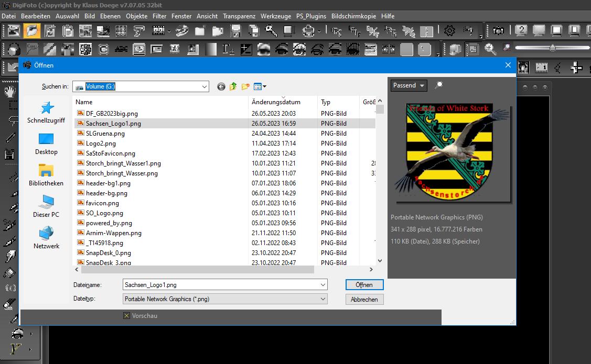Click the monitor icon labeled 2
The image size is (591, 364).
(x=521, y=30)
